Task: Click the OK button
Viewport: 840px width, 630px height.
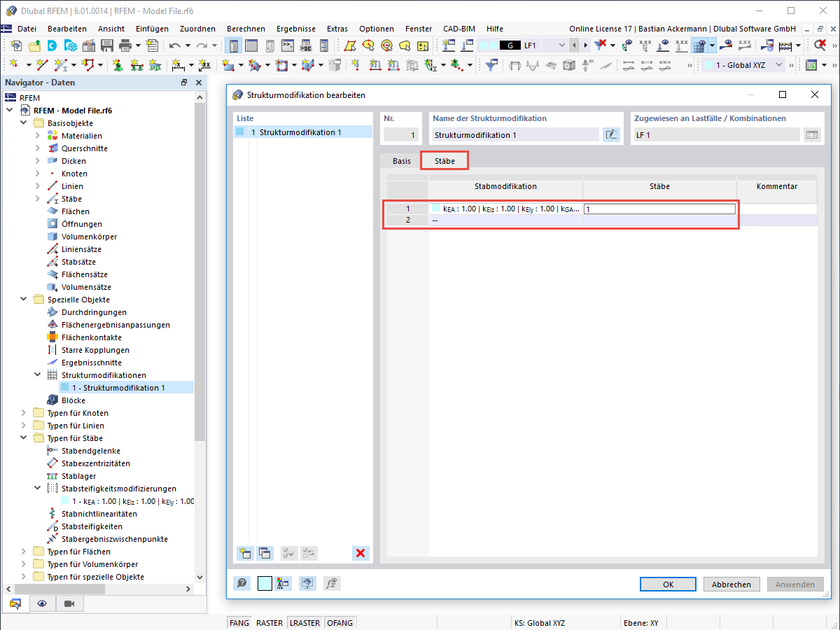Action: click(667, 583)
